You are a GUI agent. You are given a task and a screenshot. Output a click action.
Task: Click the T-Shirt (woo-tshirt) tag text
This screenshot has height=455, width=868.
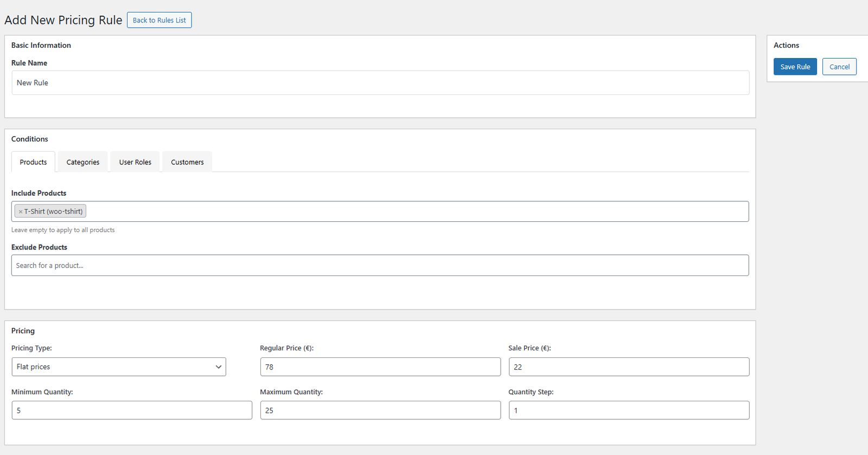53,212
